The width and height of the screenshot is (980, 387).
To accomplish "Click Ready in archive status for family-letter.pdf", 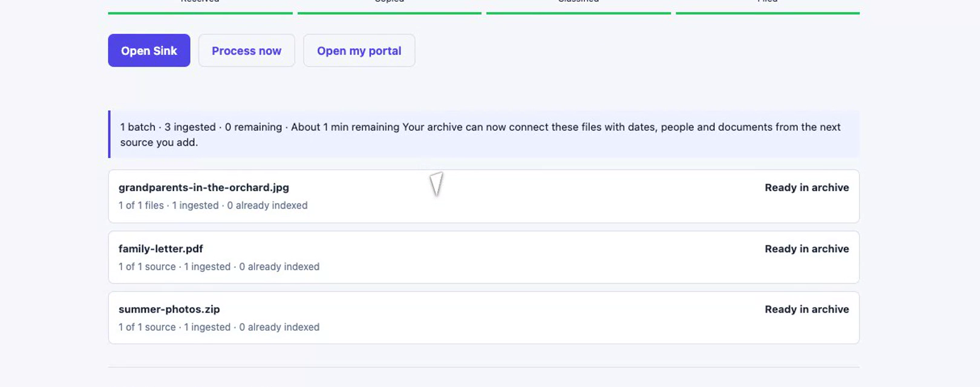I will (x=806, y=249).
